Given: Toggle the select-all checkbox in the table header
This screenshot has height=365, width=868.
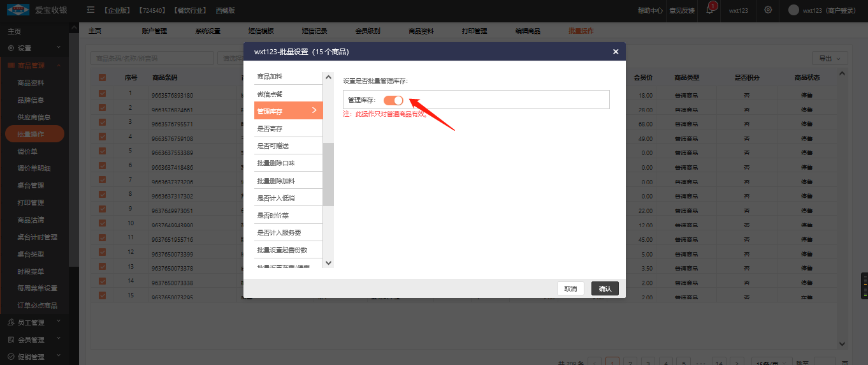Looking at the screenshot, I should (103, 78).
